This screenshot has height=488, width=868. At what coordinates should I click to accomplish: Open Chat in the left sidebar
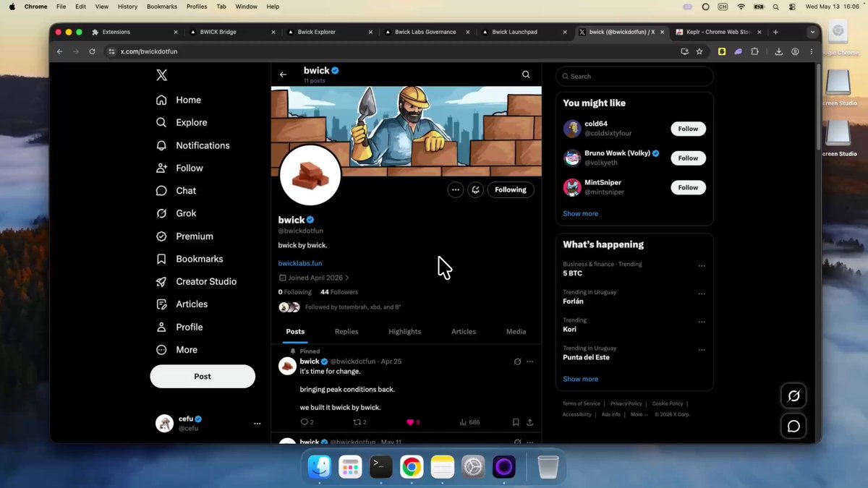coord(176,191)
